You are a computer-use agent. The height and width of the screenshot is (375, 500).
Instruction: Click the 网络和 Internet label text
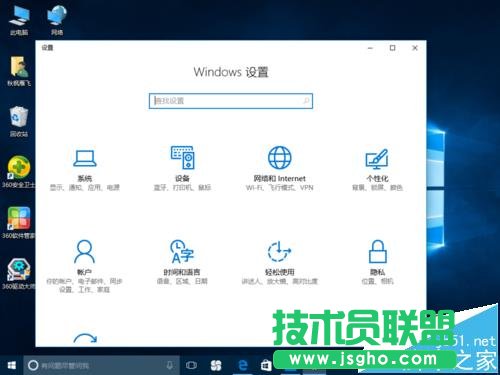click(279, 178)
